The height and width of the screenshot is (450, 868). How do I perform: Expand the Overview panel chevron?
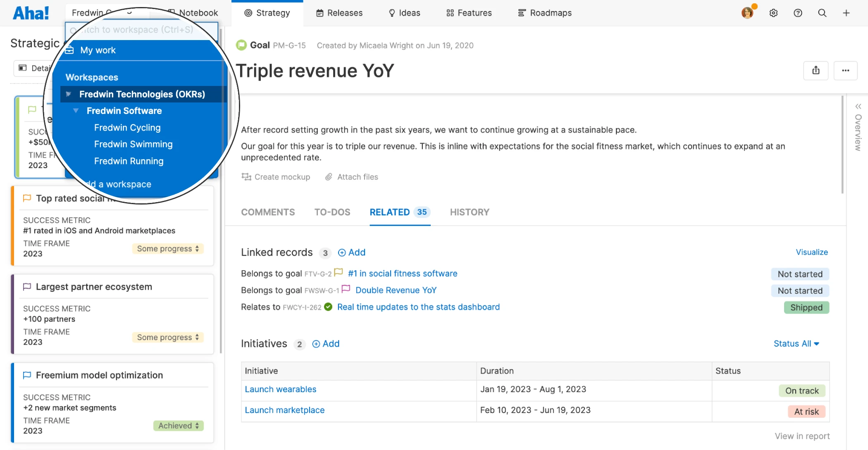(858, 106)
